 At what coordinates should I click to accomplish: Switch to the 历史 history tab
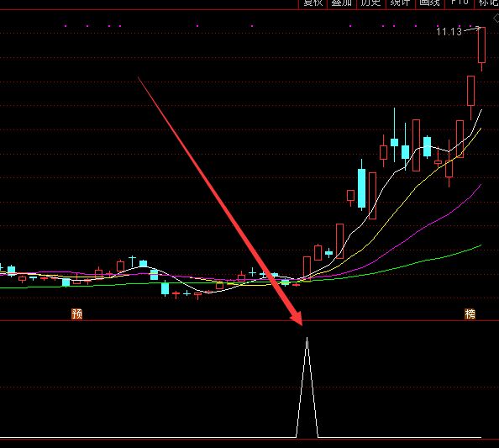(x=371, y=3)
